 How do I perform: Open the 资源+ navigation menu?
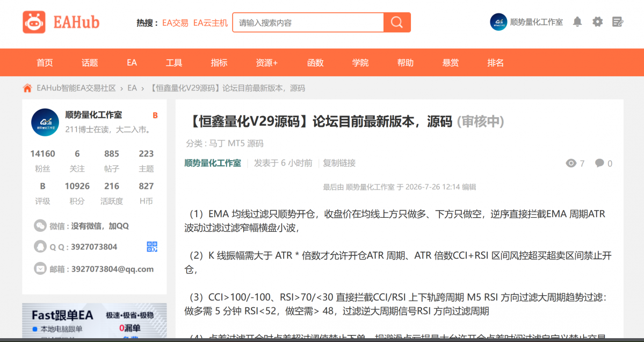pyautogui.click(x=266, y=62)
